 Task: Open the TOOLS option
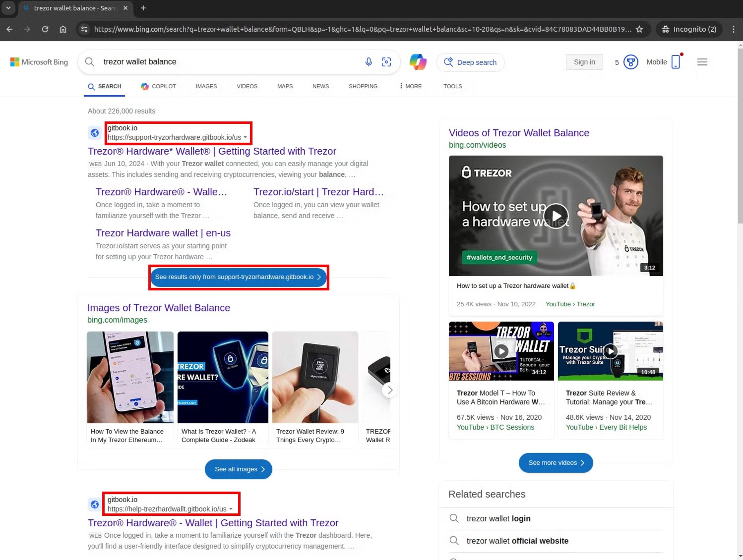click(x=452, y=86)
